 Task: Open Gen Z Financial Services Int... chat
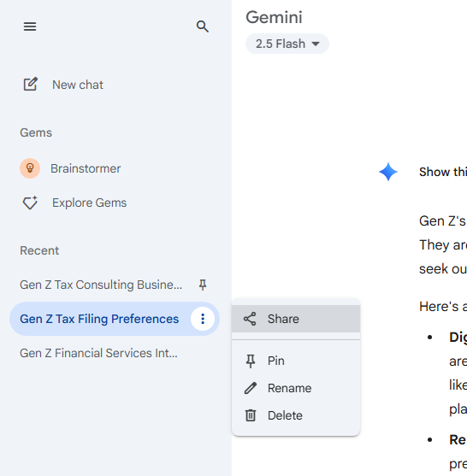click(x=98, y=353)
